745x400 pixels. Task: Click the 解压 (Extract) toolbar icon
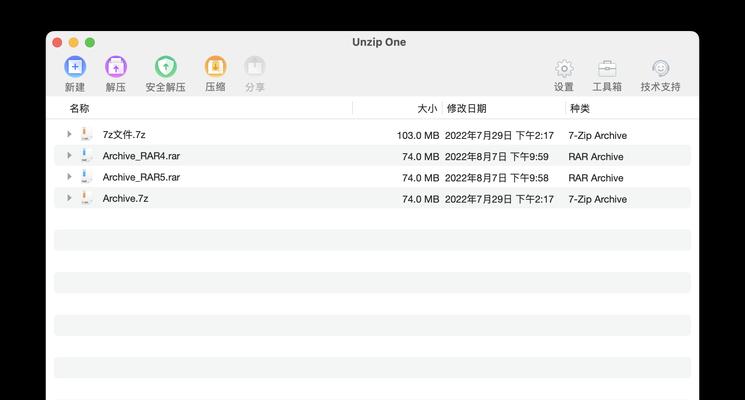[116, 67]
